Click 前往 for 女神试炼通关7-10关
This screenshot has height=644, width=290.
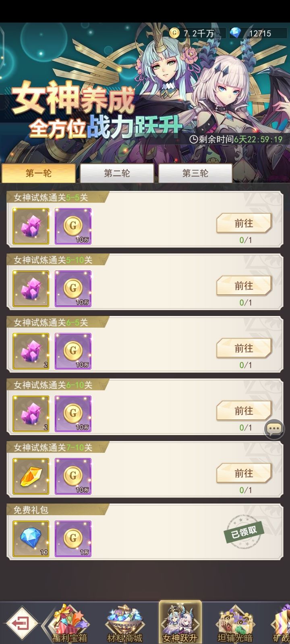click(244, 473)
